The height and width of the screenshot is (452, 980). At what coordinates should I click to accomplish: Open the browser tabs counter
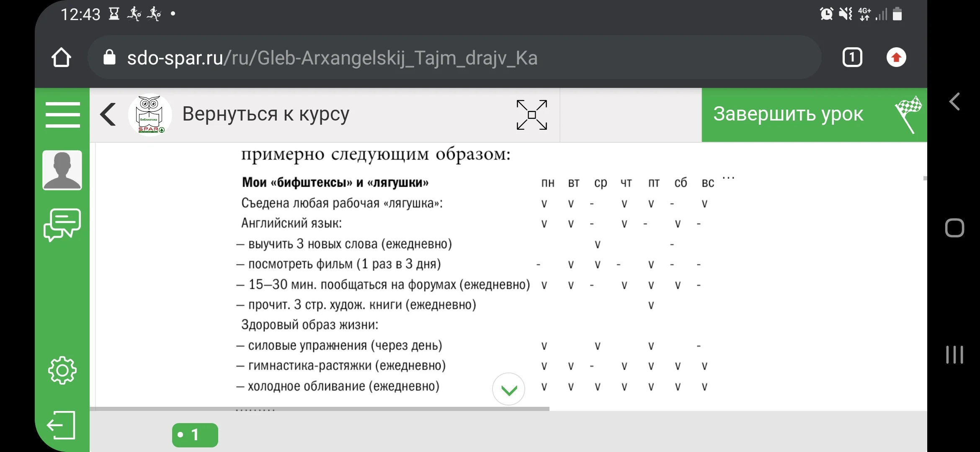click(852, 57)
